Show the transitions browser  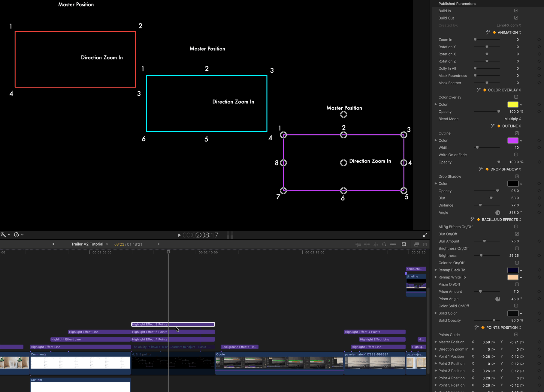[x=425, y=244]
